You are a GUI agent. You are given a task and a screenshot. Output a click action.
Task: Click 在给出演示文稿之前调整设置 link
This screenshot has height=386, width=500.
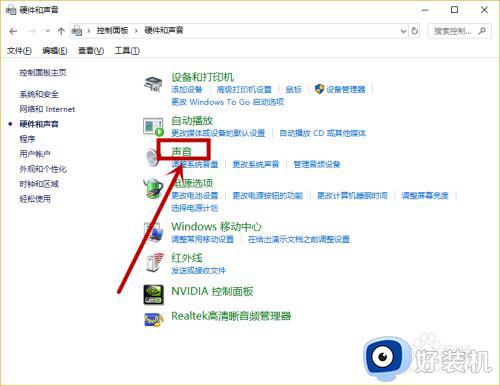pos(299,239)
